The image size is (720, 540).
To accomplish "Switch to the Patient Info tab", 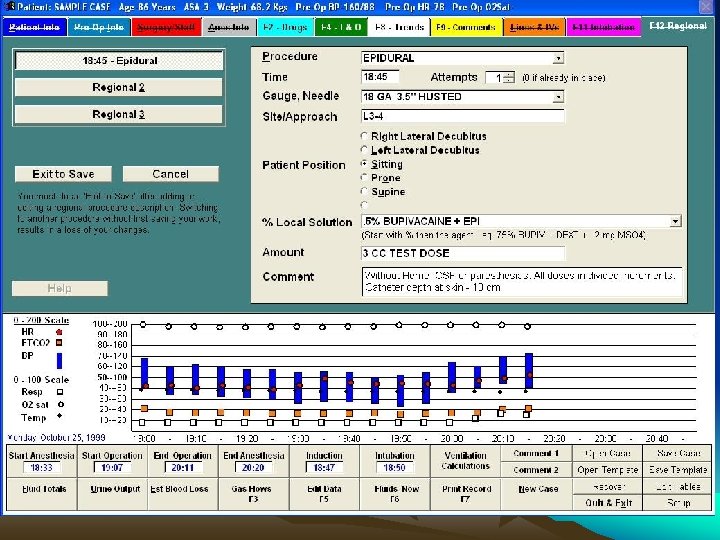I will coord(34,27).
